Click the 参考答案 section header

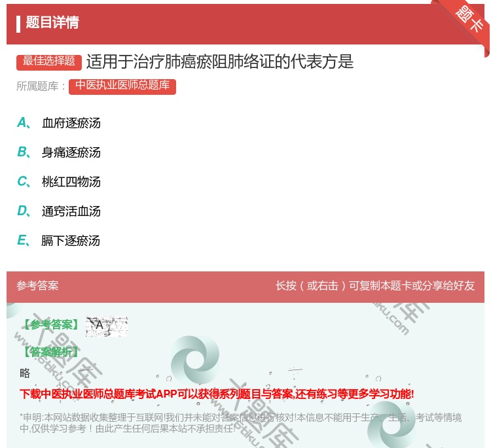pos(37,286)
